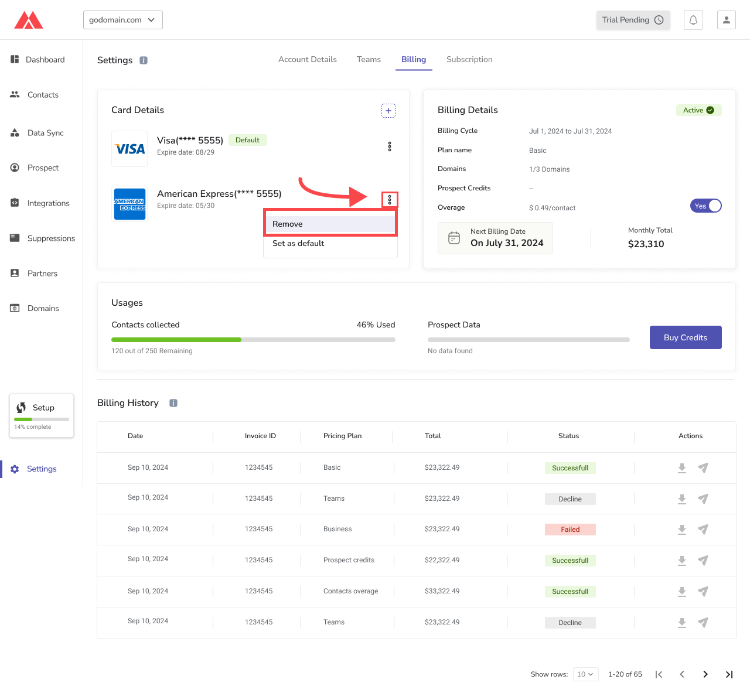This screenshot has width=750, height=700.
Task: Click the Buy Credits button
Action: (686, 337)
